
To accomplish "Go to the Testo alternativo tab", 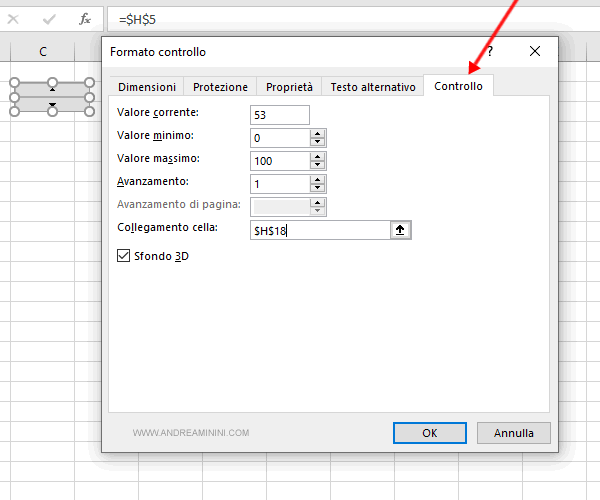I will (x=372, y=87).
